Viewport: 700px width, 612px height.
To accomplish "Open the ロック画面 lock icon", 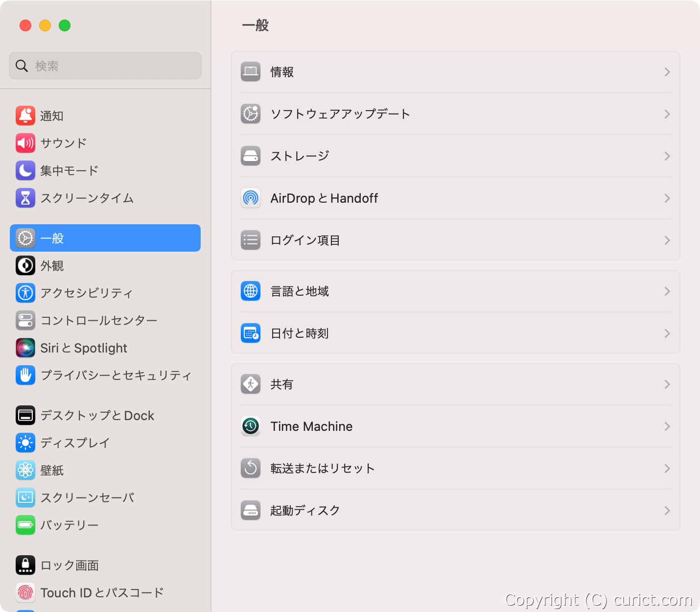I will (25, 565).
